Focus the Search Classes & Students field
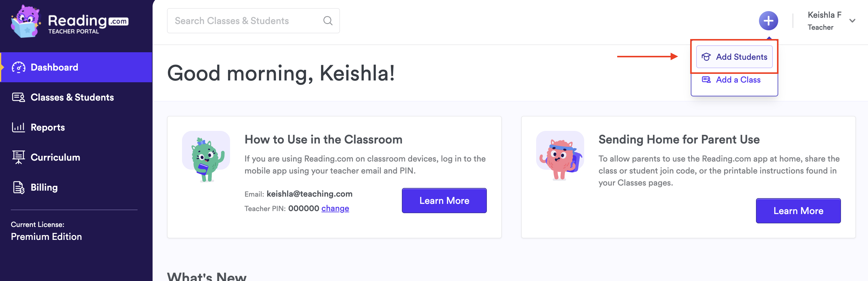 tap(243, 21)
